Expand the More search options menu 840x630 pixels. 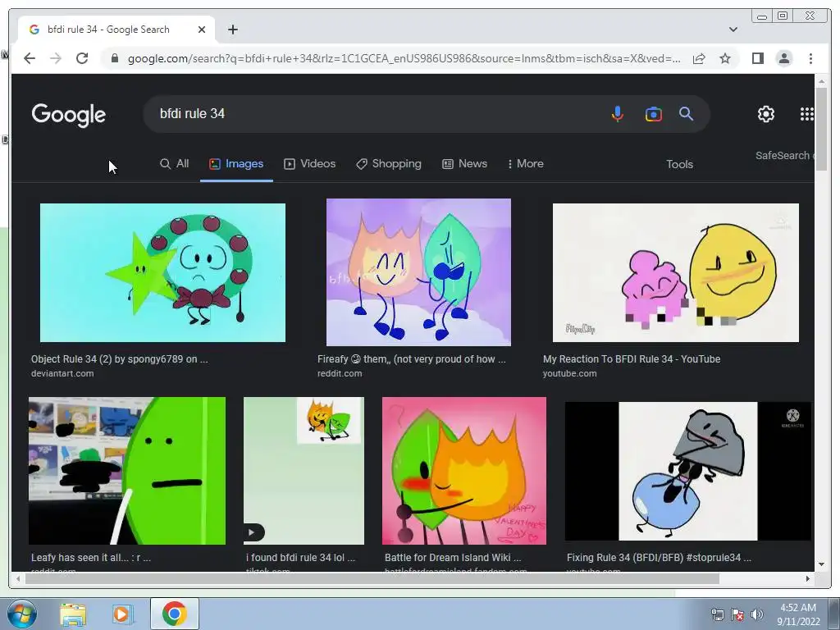coord(525,164)
